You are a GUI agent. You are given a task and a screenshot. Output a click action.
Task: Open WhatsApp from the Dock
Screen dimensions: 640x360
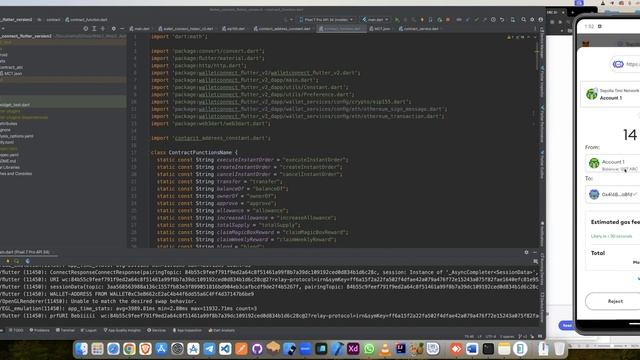point(369,349)
